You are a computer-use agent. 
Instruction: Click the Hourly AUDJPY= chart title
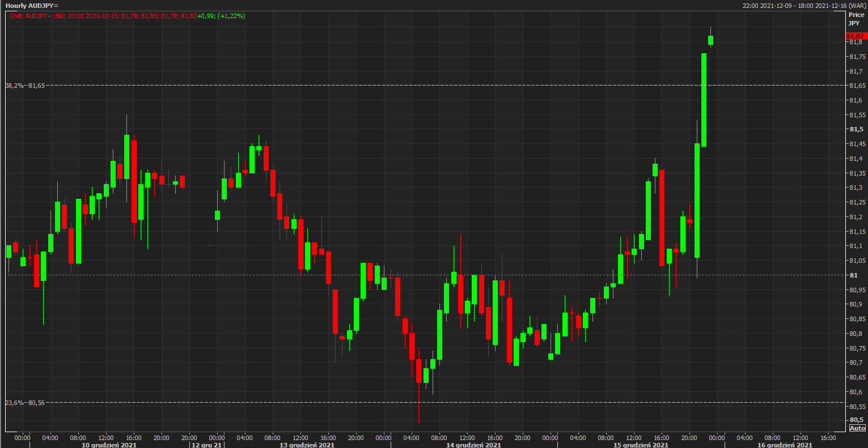[32, 5]
